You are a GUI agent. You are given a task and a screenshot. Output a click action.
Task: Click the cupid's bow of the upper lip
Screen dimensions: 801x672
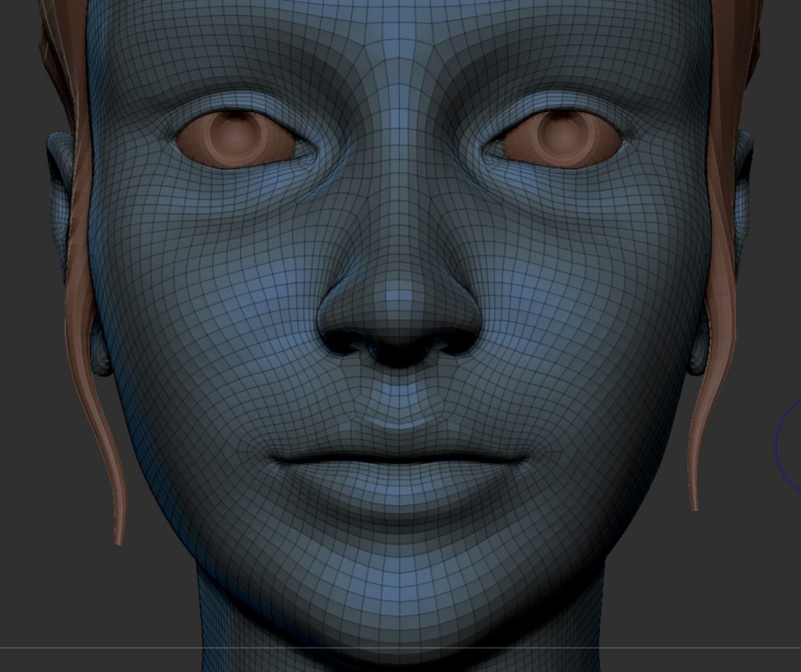[400, 426]
